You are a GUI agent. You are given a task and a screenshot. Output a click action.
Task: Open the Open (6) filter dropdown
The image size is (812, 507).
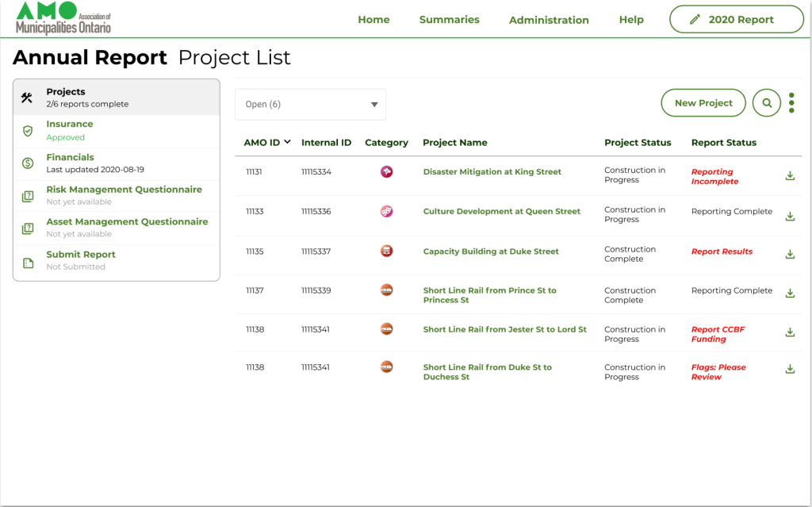pos(310,104)
